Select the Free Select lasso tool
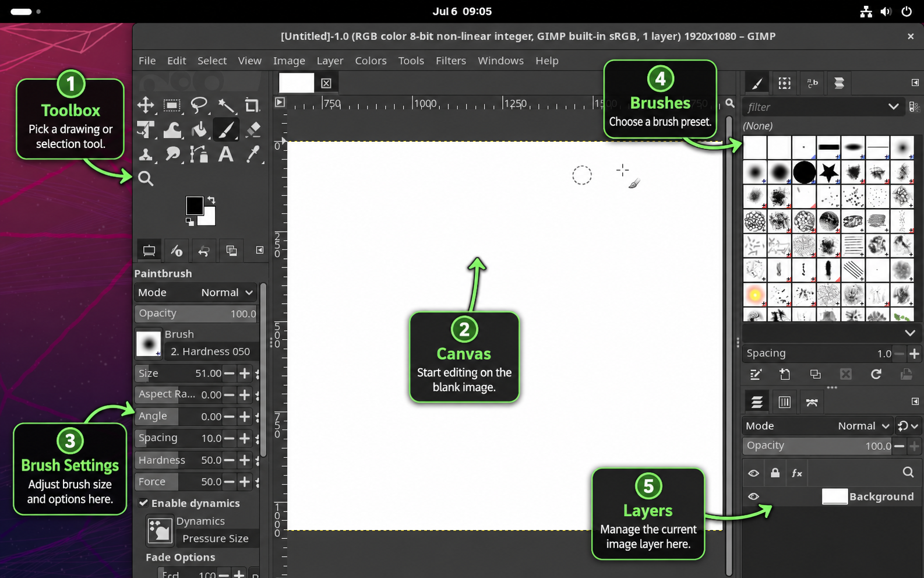This screenshot has height=578, width=924. [199, 105]
